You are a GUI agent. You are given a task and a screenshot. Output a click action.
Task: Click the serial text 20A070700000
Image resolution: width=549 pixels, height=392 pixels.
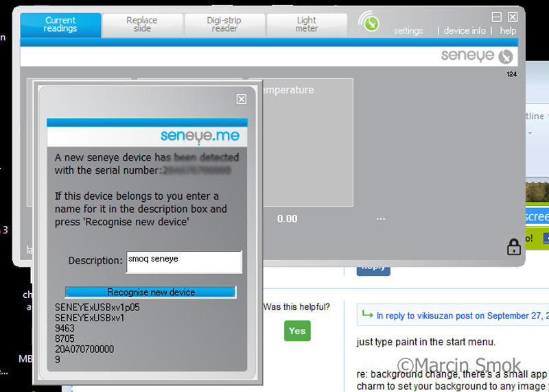click(x=84, y=349)
